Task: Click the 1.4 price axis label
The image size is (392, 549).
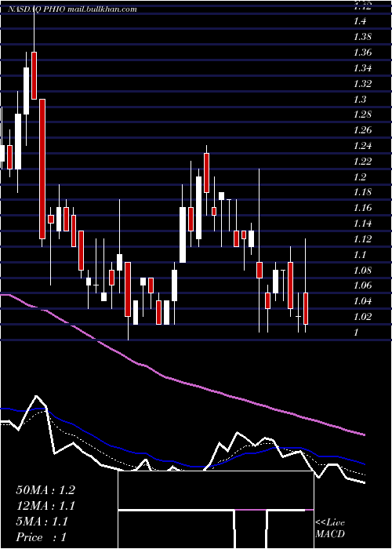Action: 360,21
